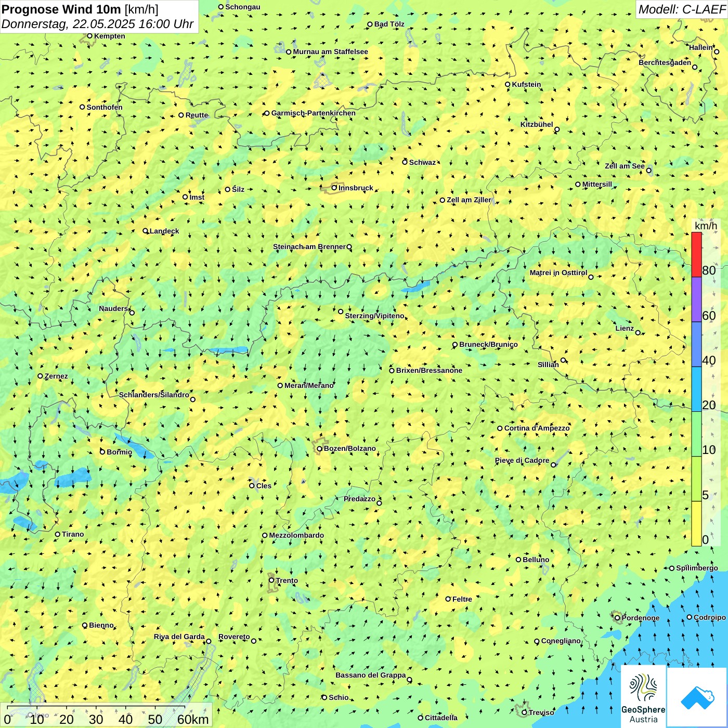Click the Cortina d'Ampezzo label

[x=537, y=428]
